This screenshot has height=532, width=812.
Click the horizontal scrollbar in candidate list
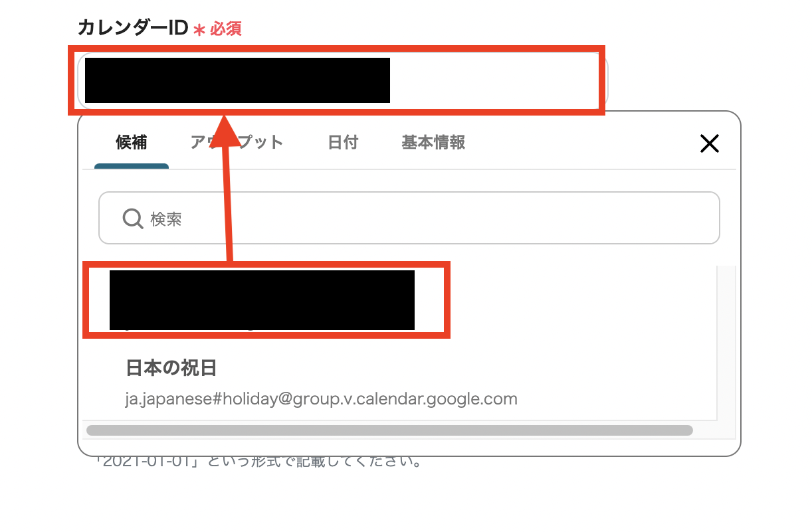coord(389,430)
